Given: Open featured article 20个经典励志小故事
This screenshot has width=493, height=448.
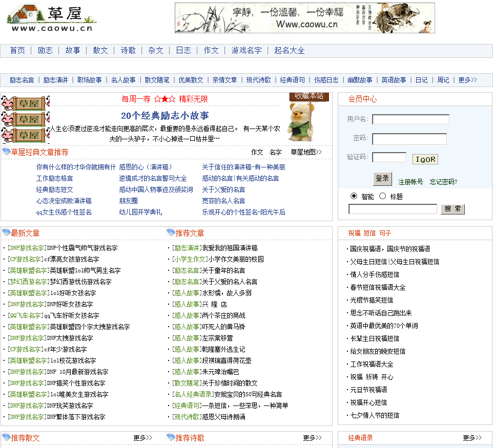Looking at the screenshot, I should point(165,116).
